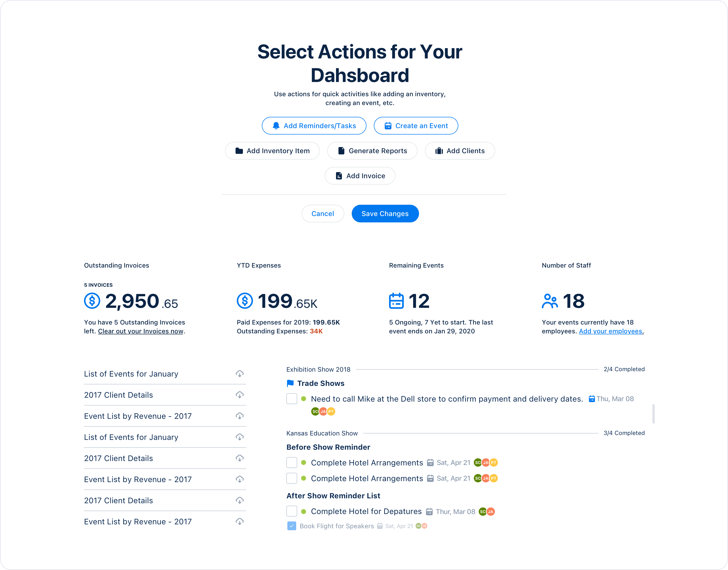The height and width of the screenshot is (570, 728).
Task: Click the Save Changes button
Action: (x=385, y=214)
